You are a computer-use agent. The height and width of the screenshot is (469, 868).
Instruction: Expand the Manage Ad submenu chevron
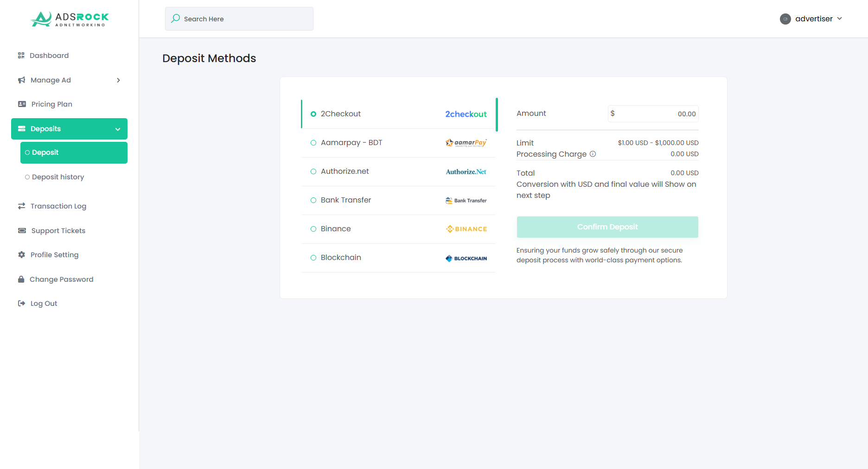click(x=119, y=80)
